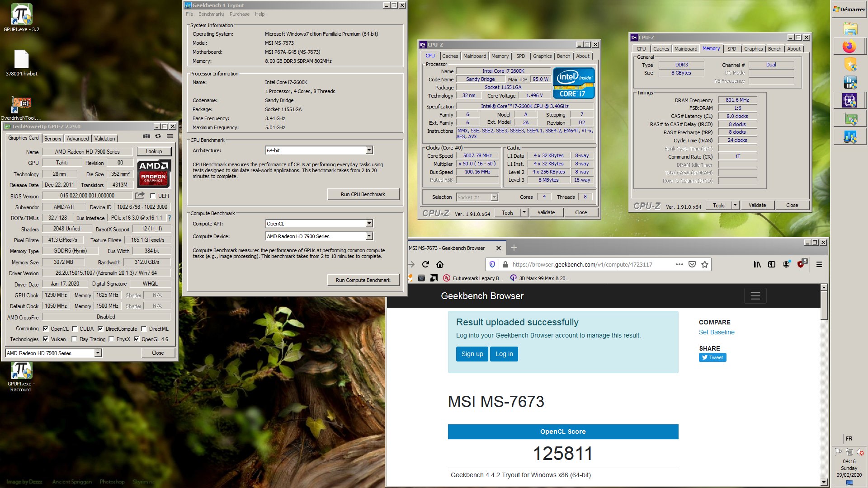
Task: Refresh GPU-Z data with refresh icon
Action: point(158,136)
